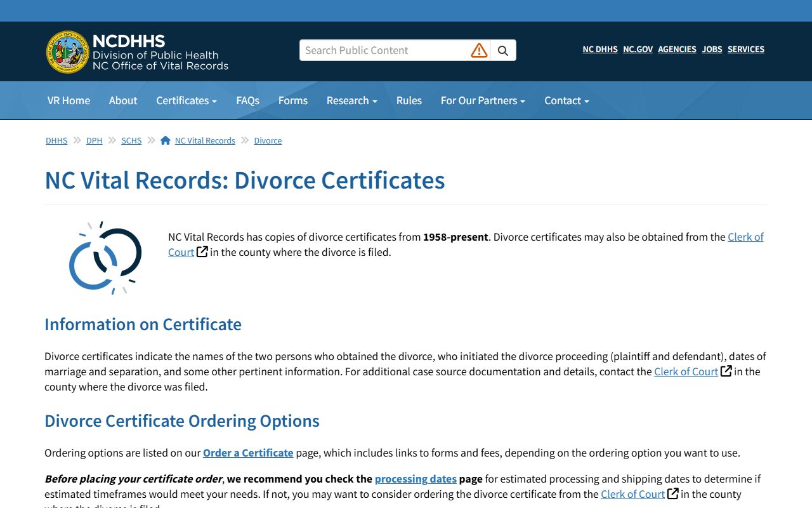Click Divorce Certificate Ordering Options heading
Viewport: 812px width, 508px height.
pos(182,420)
